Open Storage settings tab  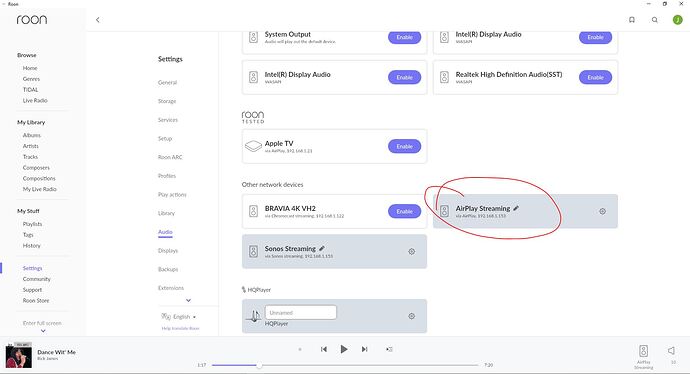[167, 101]
